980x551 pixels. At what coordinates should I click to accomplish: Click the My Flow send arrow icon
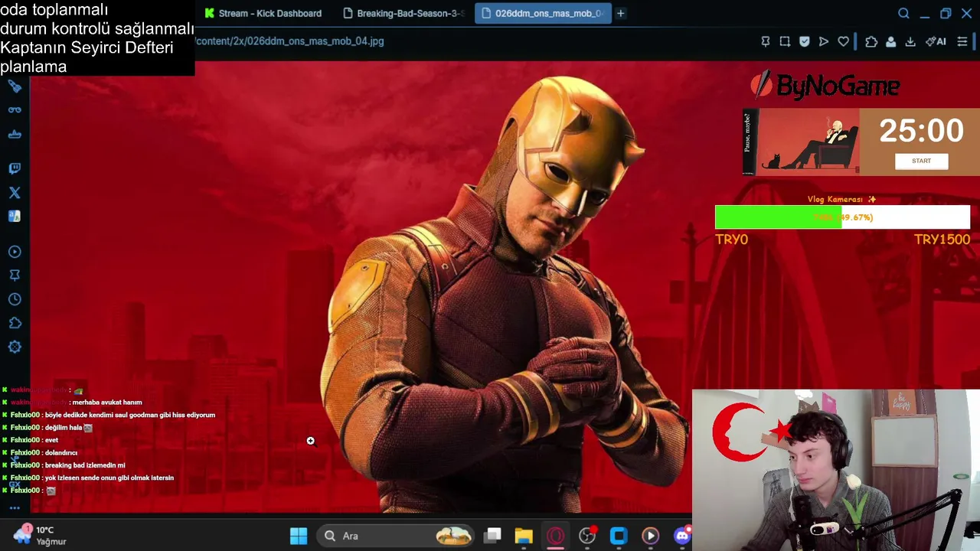tap(824, 41)
